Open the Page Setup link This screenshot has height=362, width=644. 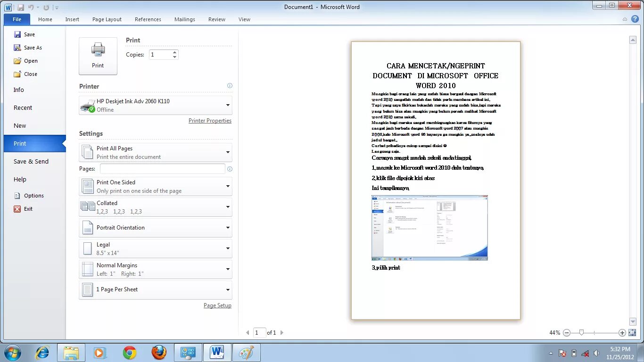pyautogui.click(x=217, y=305)
